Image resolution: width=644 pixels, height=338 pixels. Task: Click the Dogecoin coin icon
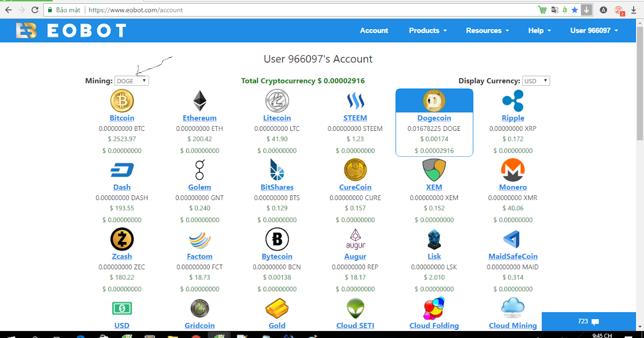(x=434, y=101)
